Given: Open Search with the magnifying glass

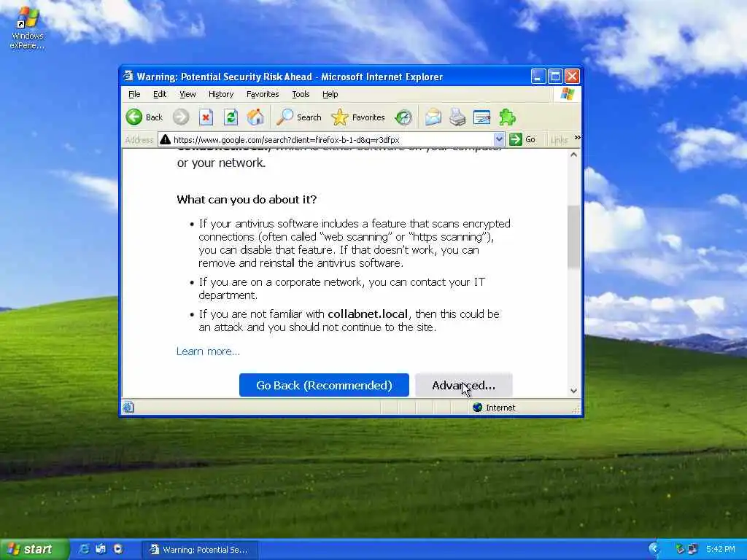Looking at the screenshot, I should tap(299, 117).
